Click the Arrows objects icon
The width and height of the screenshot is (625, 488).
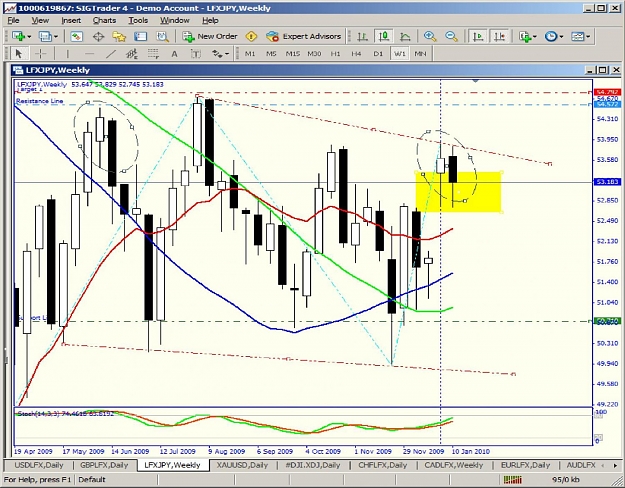[x=217, y=53]
